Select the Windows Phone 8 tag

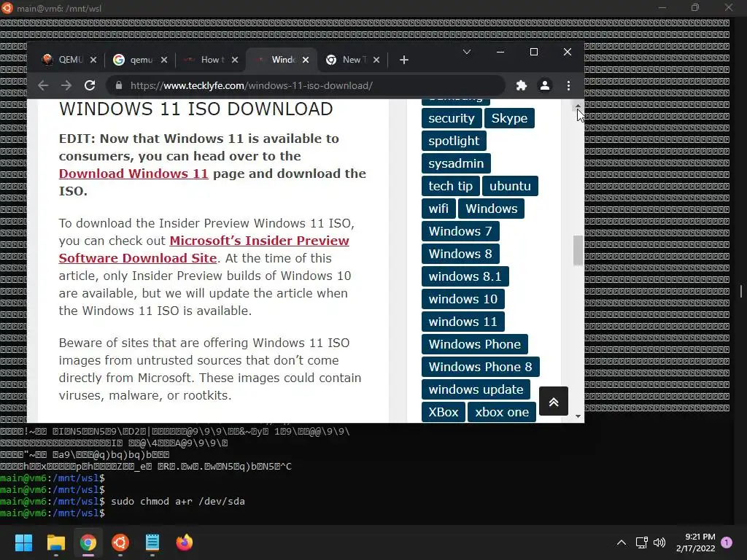tap(480, 367)
